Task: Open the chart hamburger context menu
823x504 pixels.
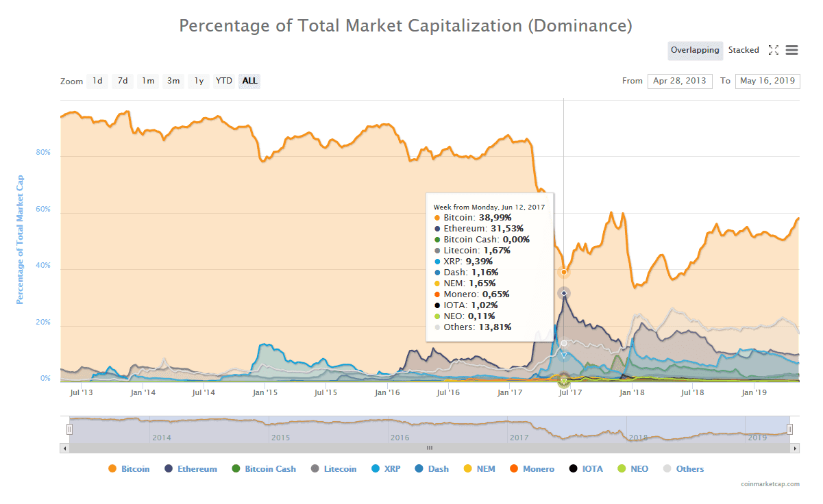Action: pyautogui.click(x=791, y=50)
